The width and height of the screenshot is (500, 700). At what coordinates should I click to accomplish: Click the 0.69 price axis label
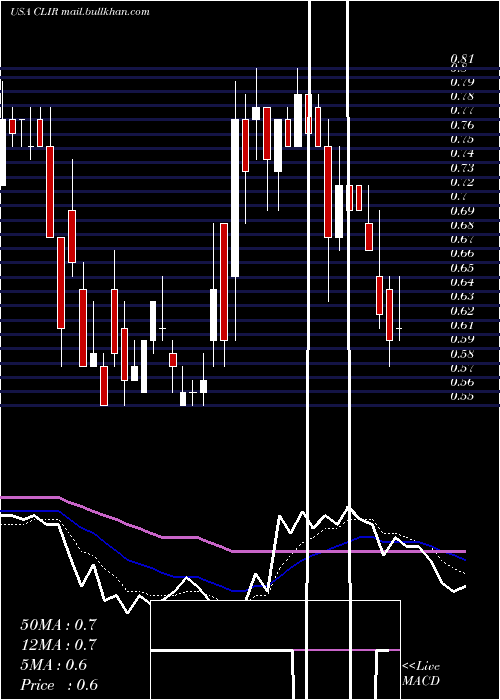tap(462, 211)
